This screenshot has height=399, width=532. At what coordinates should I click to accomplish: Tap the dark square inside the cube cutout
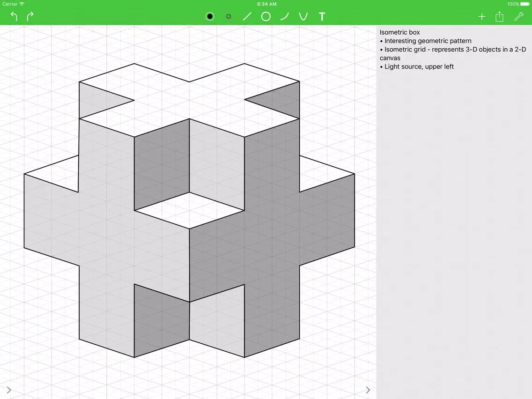tap(162, 164)
